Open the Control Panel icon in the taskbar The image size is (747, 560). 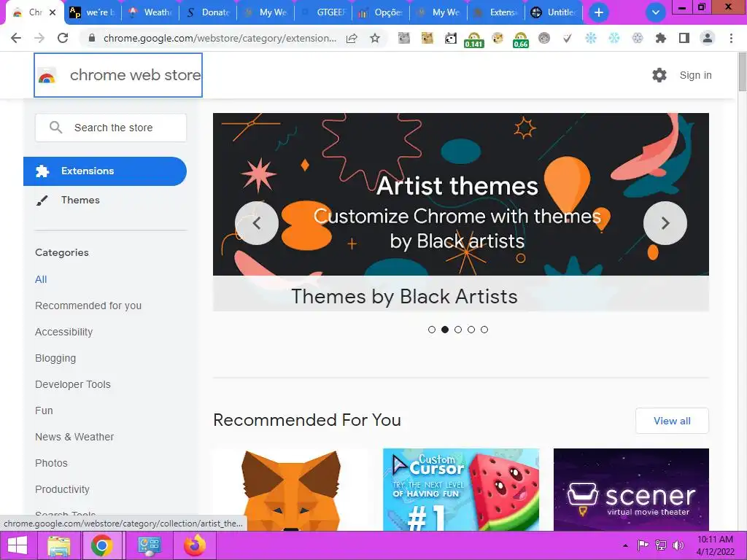(x=149, y=545)
